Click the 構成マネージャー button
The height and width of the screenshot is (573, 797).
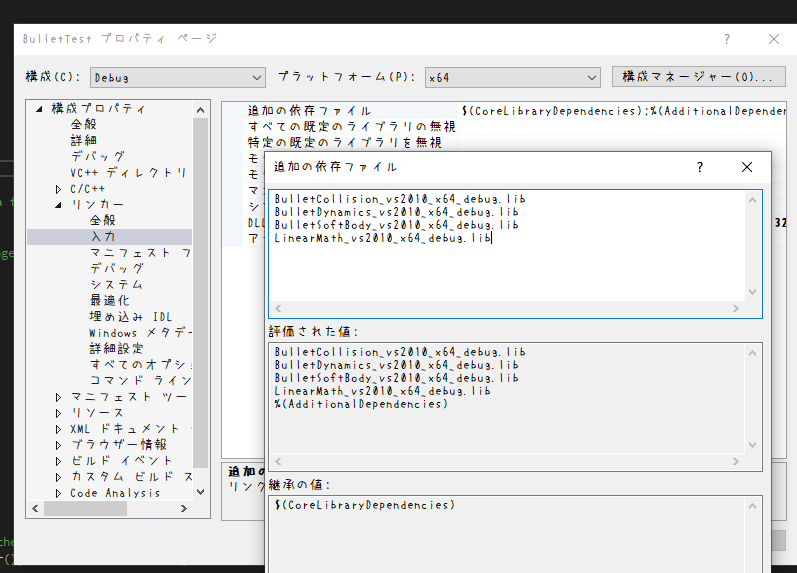[x=698, y=77]
